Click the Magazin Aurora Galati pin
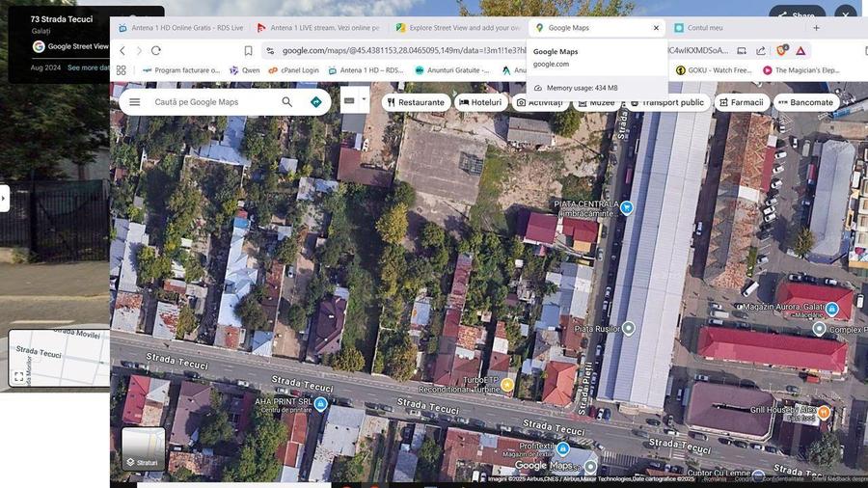Screen dimensions: 868x488 point(831,310)
